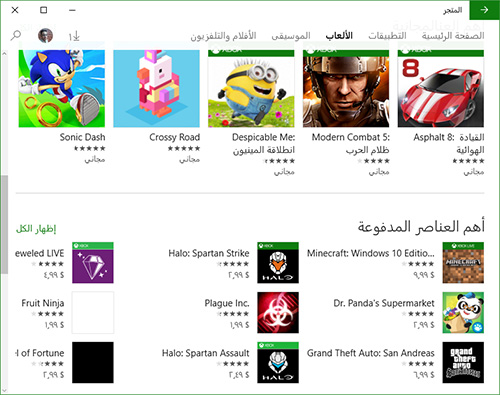Open the Halo: Spartan Assault icon
This screenshot has width=500, height=395.
click(x=278, y=362)
